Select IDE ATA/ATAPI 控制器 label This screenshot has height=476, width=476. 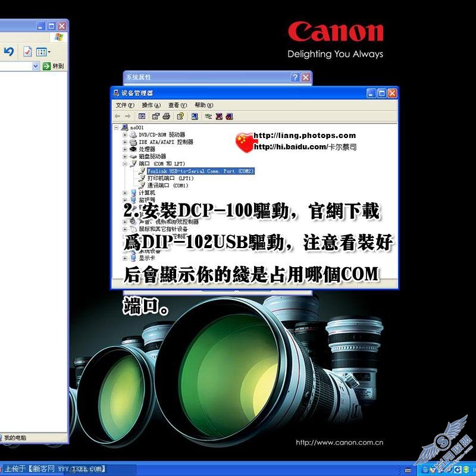[166, 142]
